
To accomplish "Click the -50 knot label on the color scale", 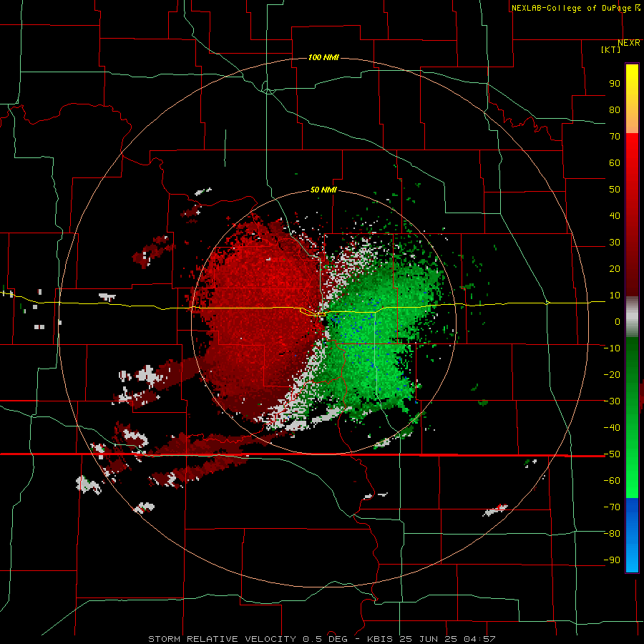I will (x=612, y=454).
